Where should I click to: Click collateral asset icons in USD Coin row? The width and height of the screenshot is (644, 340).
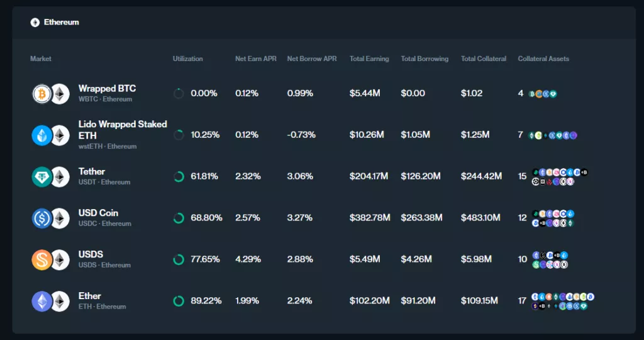(x=553, y=218)
